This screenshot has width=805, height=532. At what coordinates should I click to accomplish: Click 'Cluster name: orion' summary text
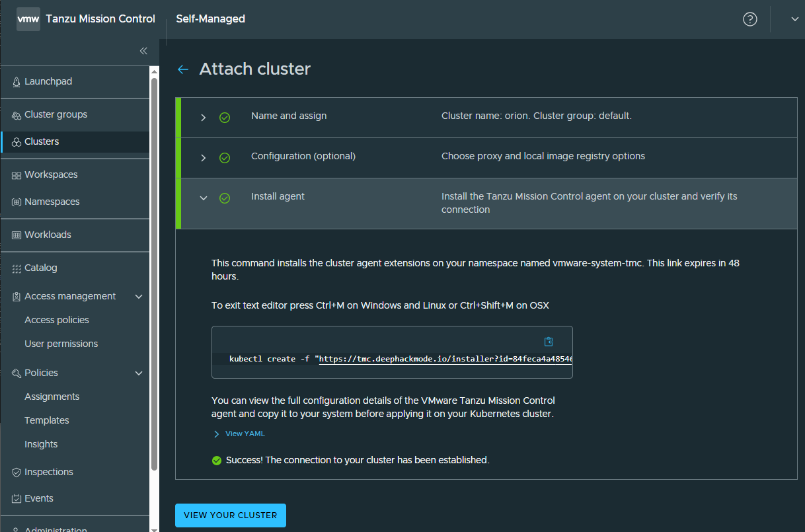click(537, 116)
